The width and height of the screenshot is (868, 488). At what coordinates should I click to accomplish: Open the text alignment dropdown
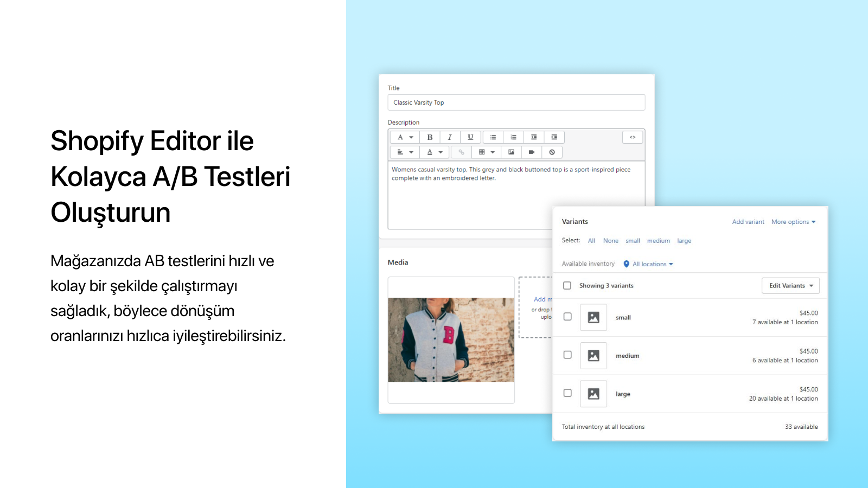coord(405,152)
